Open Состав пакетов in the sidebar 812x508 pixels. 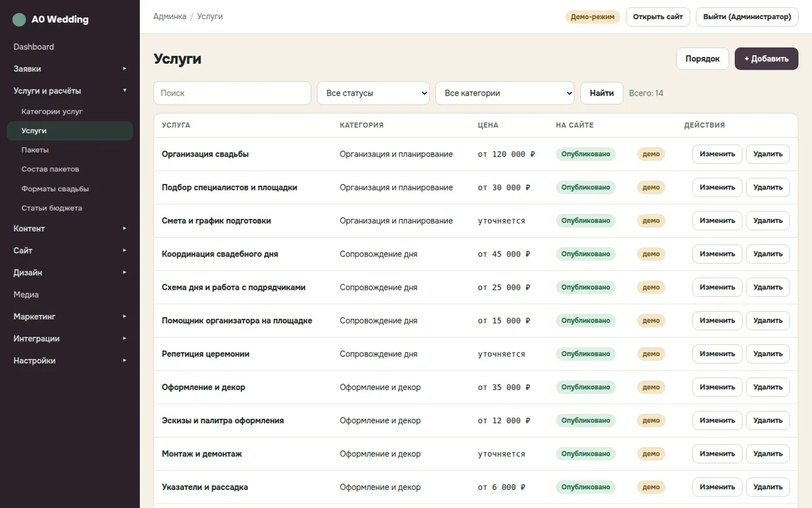[x=70, y=169]
